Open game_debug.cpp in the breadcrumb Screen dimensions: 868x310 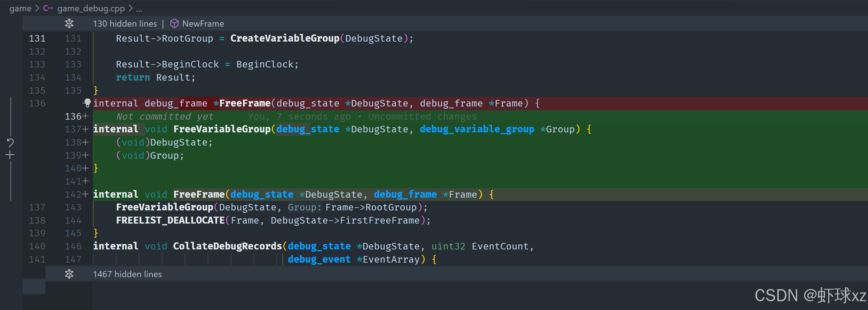point(91,8)
